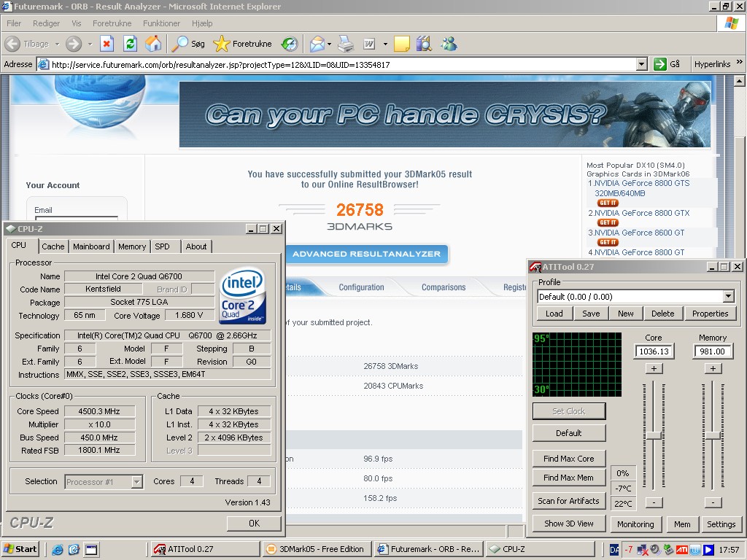This screenshot has height=560, width=747.
Task: Switch to CPU-Z Cache tab
Action: pyautogui.click(x=53, y=246)
